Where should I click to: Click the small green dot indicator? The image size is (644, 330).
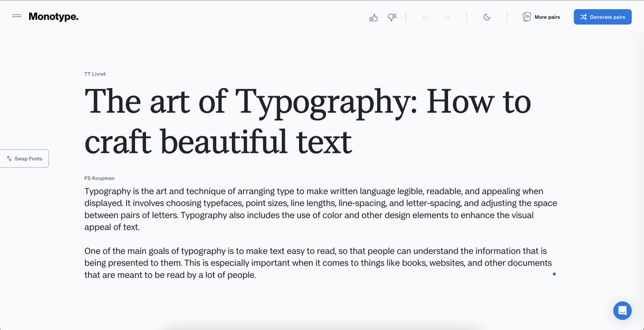tap(554, 274)
